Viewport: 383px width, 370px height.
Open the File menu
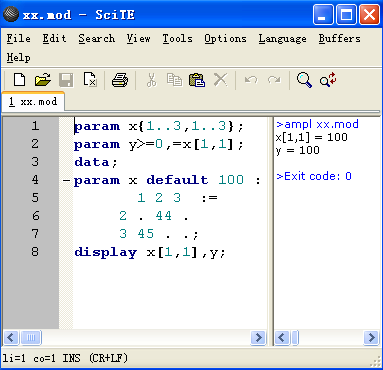[x=18, y=38]
